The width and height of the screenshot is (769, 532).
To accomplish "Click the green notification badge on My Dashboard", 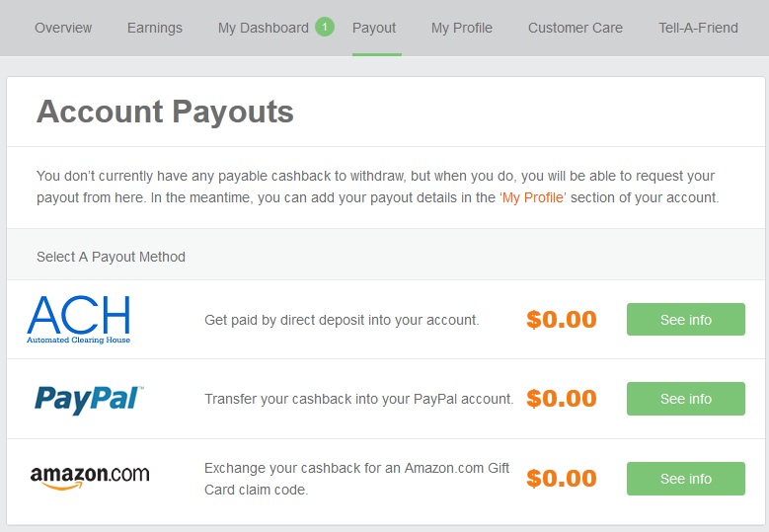I will point(324,27).
